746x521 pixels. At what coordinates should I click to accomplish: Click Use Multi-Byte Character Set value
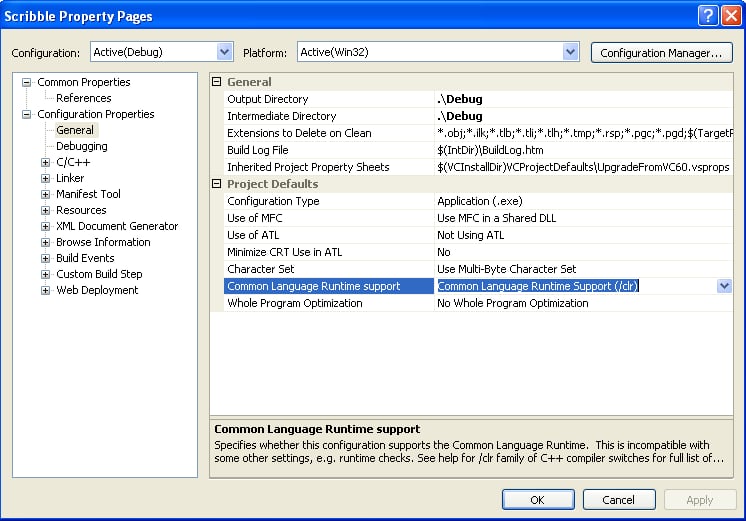coord(506,269)
